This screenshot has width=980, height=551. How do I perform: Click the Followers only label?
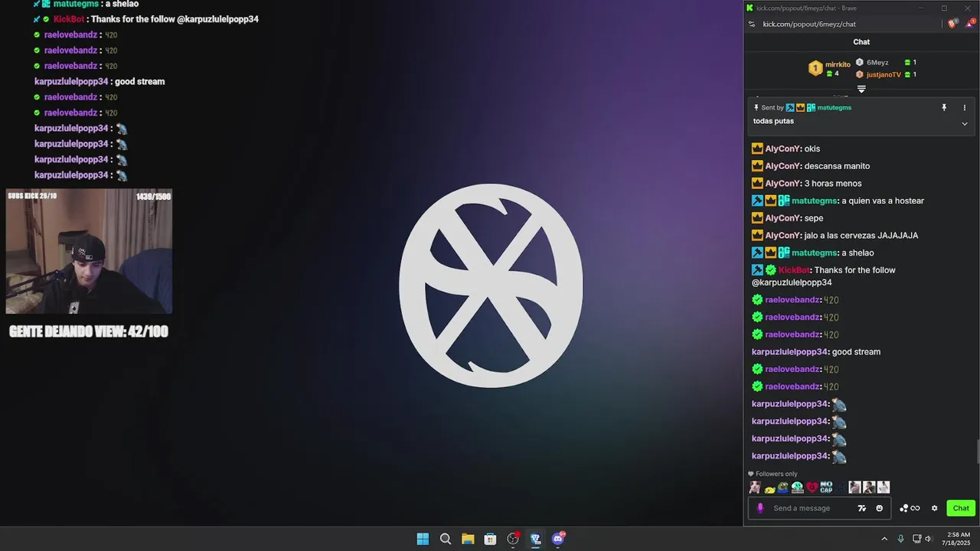click(776, 474)
